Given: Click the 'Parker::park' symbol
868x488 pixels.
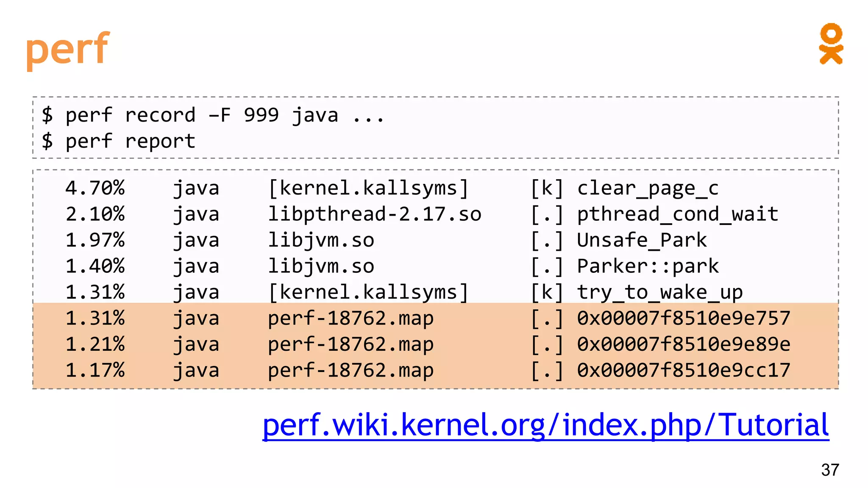Looking at the screenshot, I should click(x=648, y=266).
